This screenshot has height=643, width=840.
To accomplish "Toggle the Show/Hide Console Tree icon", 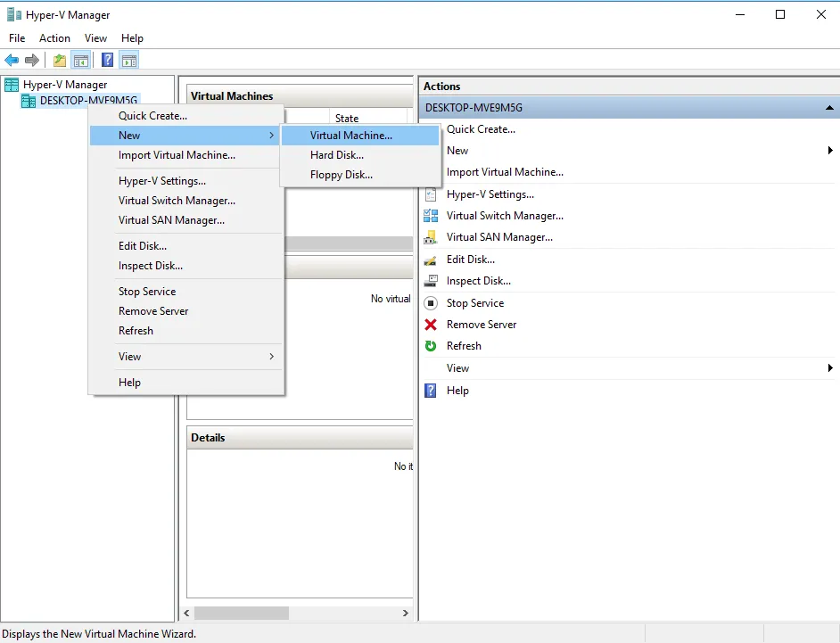I will pos(81,60).
